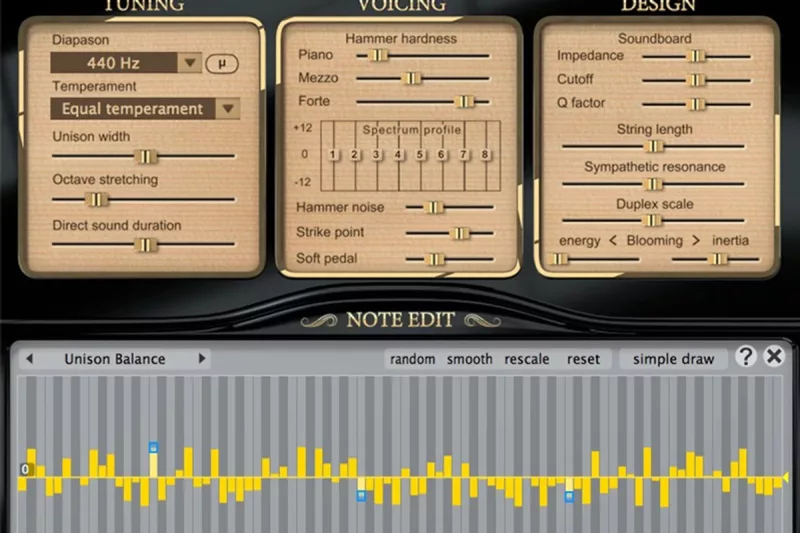Close the Note Edit panel
The image size is (800, 533).
[774, 357]
